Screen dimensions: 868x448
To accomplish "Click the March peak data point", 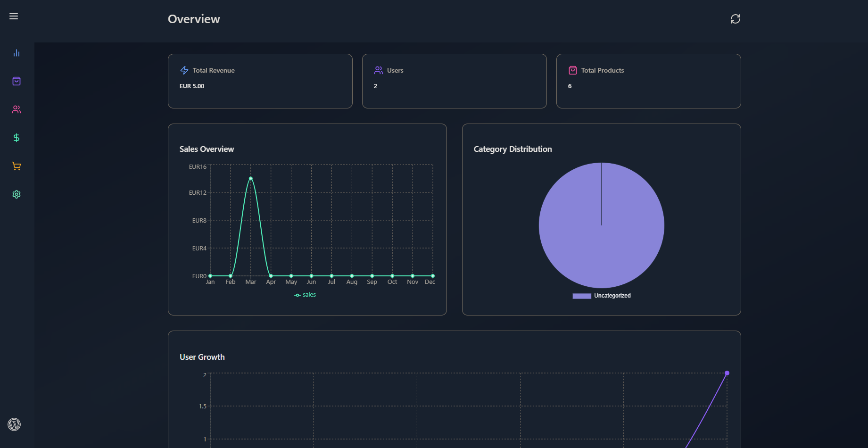I will pyautogui.click(x=251, y=179).
